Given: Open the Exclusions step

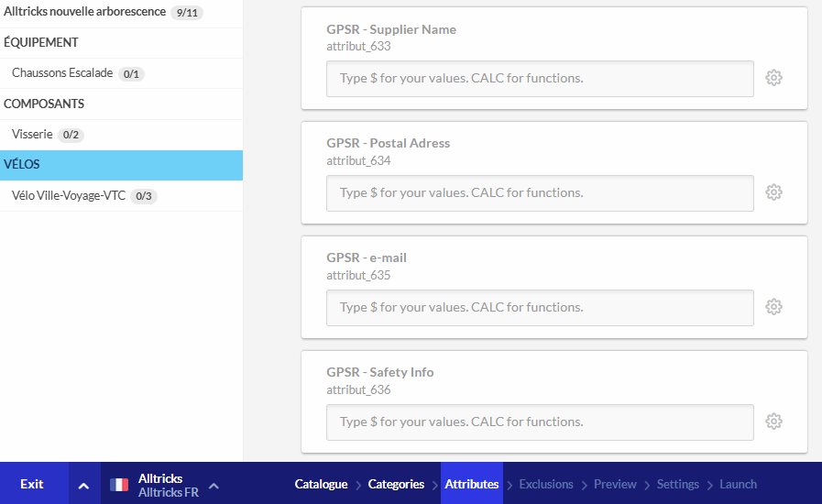Looking at the screenshot, I should point(546,484).
